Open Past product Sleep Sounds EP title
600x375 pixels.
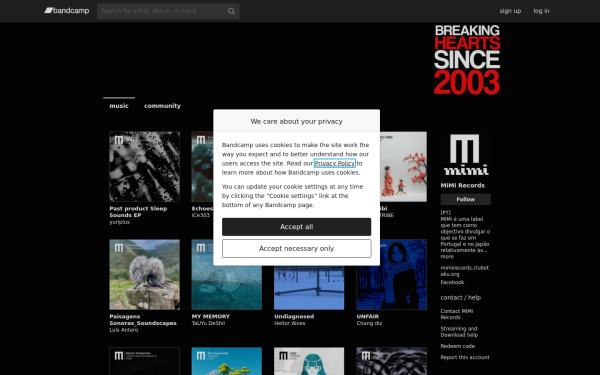138,212
